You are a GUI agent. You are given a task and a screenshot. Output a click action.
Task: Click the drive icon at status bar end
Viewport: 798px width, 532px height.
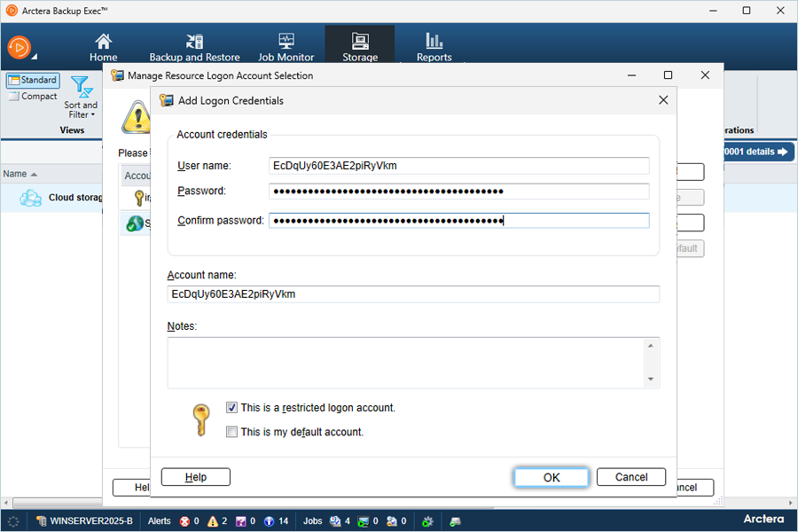pos(456,521)
